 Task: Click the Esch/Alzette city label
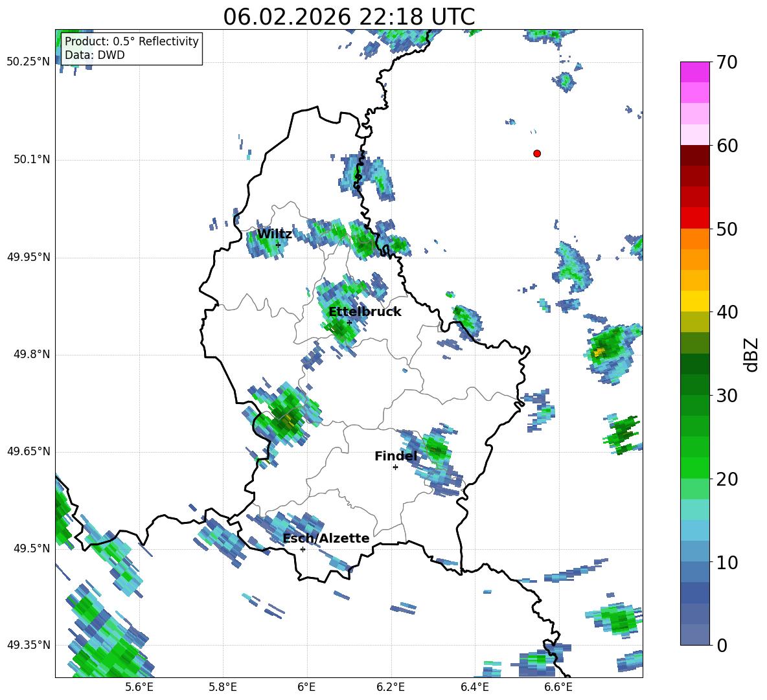pyautogui.click(x=326, y=538)
